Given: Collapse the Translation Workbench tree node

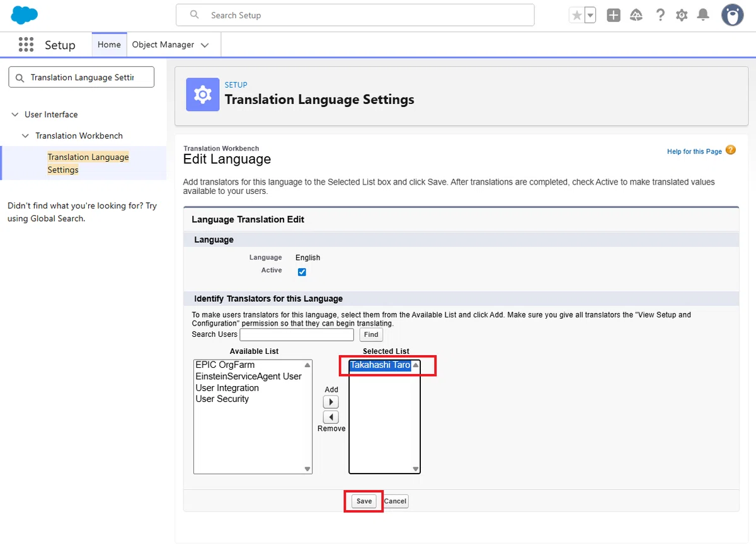Looking at the screenshot, I should [25, 136].
